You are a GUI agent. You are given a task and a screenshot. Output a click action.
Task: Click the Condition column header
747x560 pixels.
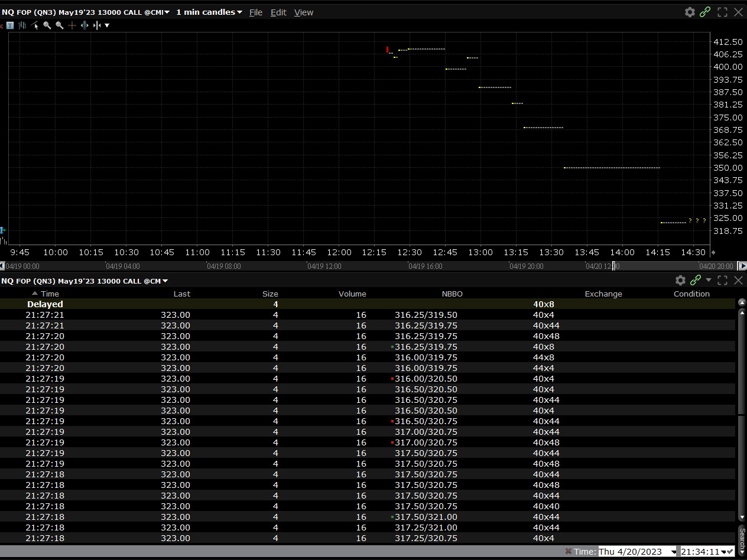coord(691,294)
